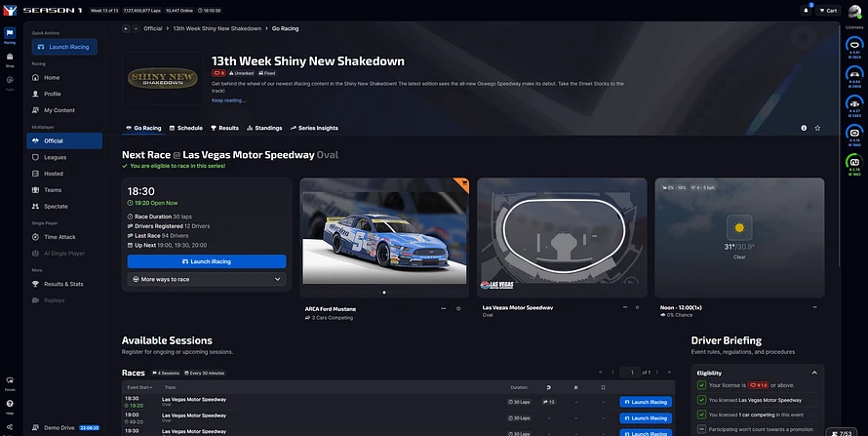This screenshot has width=868, height=436.
Task: Jump to last page of races
Action: [669, 373]
